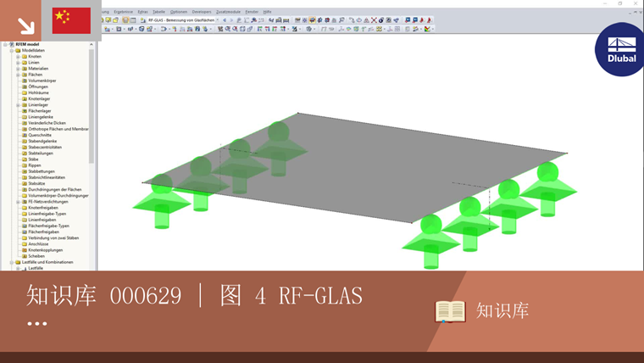Expand the Knoten tree node
Screen dimensions: 644x363
coord(18,56)
